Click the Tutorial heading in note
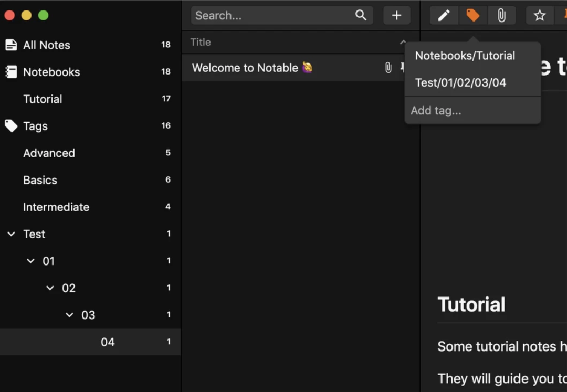Image resolution: width=567 pixels, height=392 pixels. tap(471, 304)
